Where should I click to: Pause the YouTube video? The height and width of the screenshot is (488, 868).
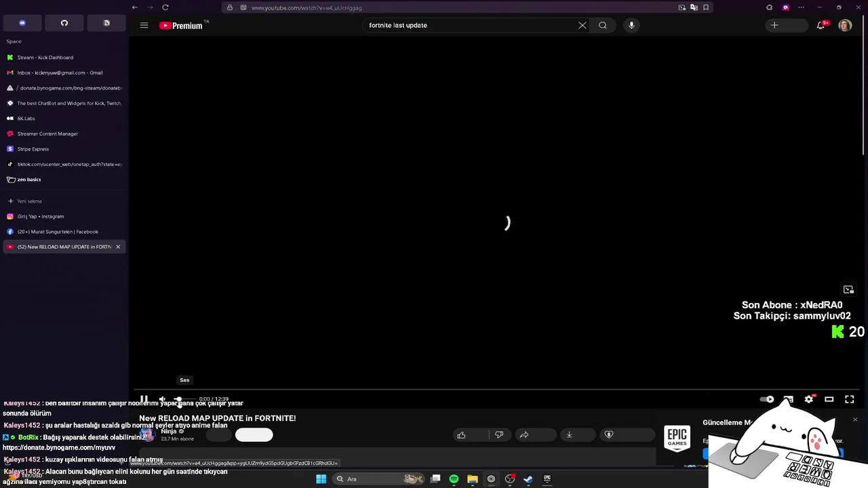point(144,399)
